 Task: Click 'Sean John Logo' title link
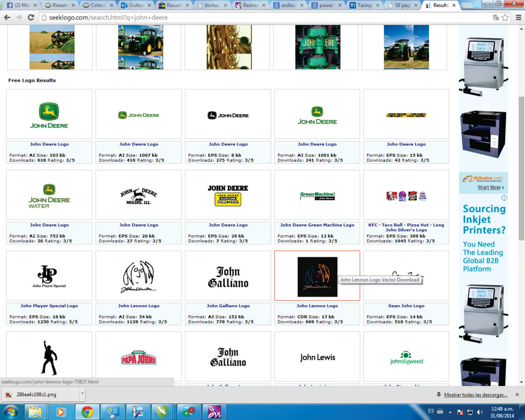click(x=406, y=306)
